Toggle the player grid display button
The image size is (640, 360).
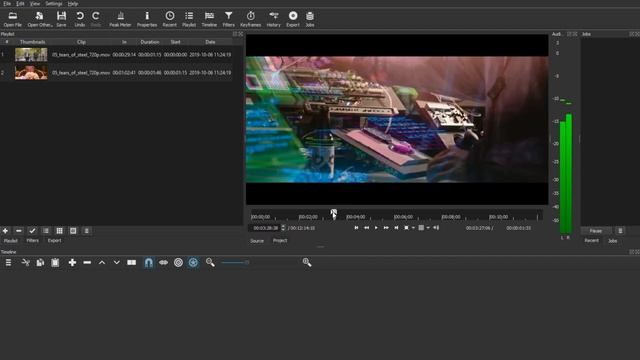(x=421, y=228)
